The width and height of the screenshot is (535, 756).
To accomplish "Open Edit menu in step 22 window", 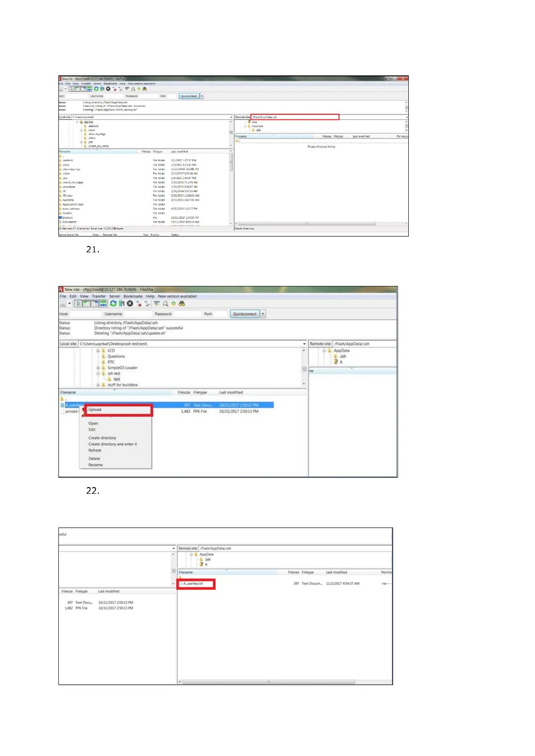I will point(73,296).
